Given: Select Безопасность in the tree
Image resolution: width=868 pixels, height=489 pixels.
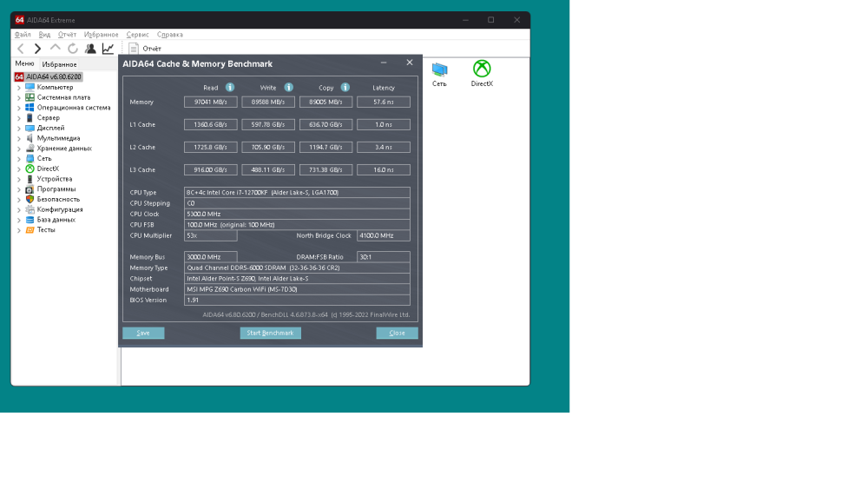Looking at the screenshot, I should (x=58, y=200).
